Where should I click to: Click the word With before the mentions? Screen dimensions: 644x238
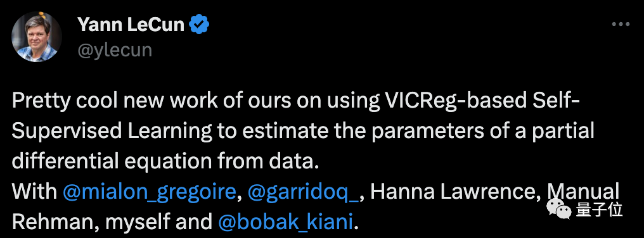(34, 192)
